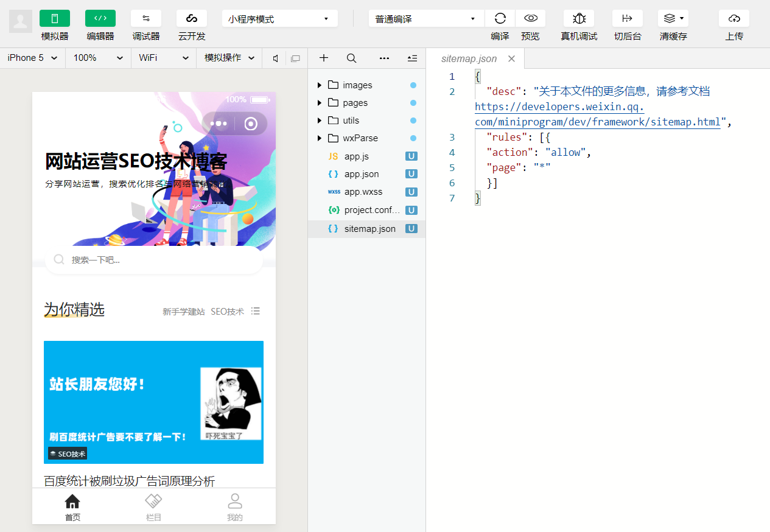Mute simulator sound with speaker icon

tap(275, 58)
